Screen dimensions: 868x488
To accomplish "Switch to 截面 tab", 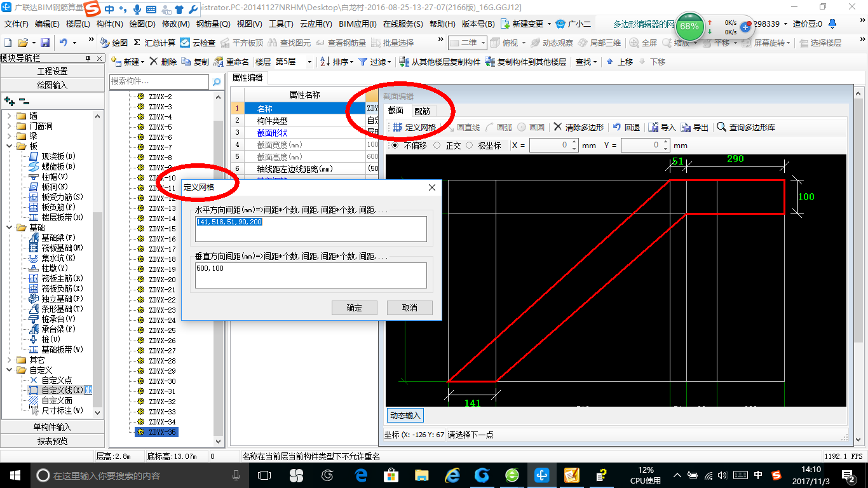I will (x=396, y=111).
